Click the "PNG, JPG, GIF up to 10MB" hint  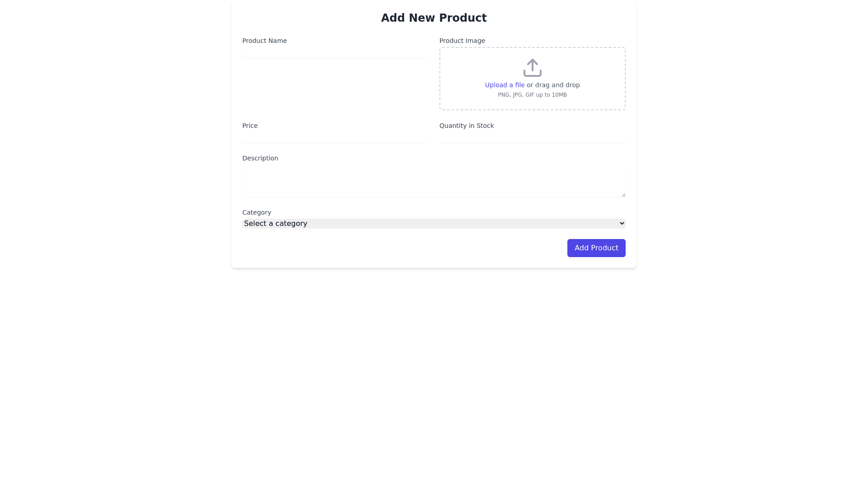tap(532, 95)
